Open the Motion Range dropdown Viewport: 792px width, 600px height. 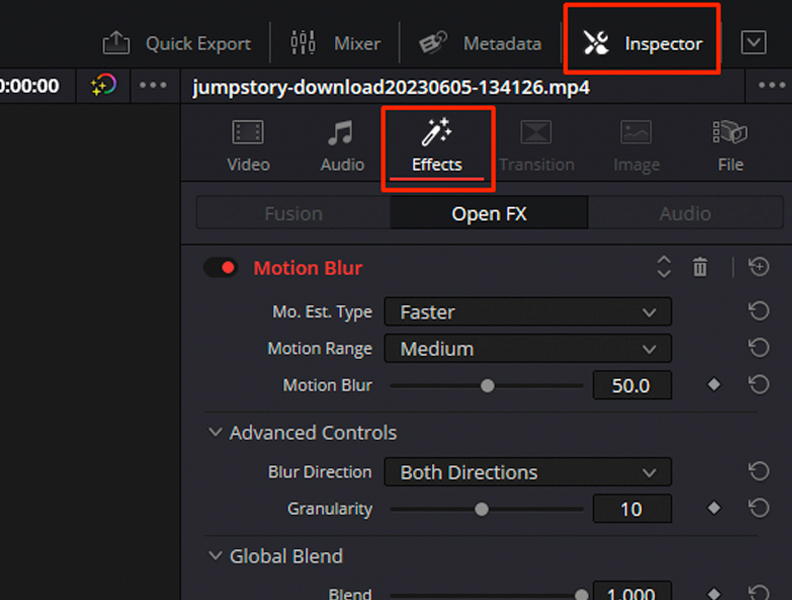528,348
